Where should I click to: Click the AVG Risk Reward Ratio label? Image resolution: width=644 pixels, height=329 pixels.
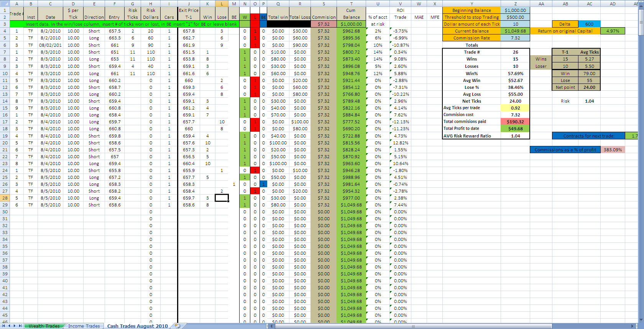[x=472, y=136]
